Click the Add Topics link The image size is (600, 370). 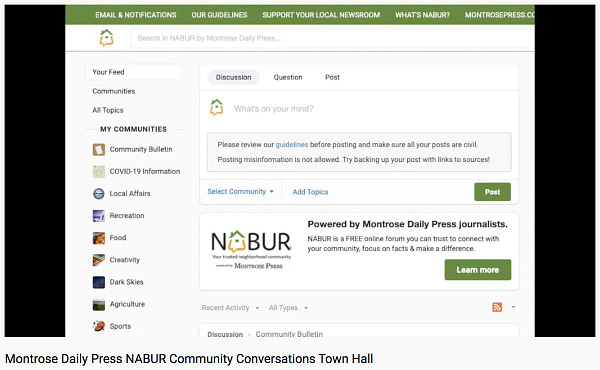pyautogui.click(x=310, y=192)
